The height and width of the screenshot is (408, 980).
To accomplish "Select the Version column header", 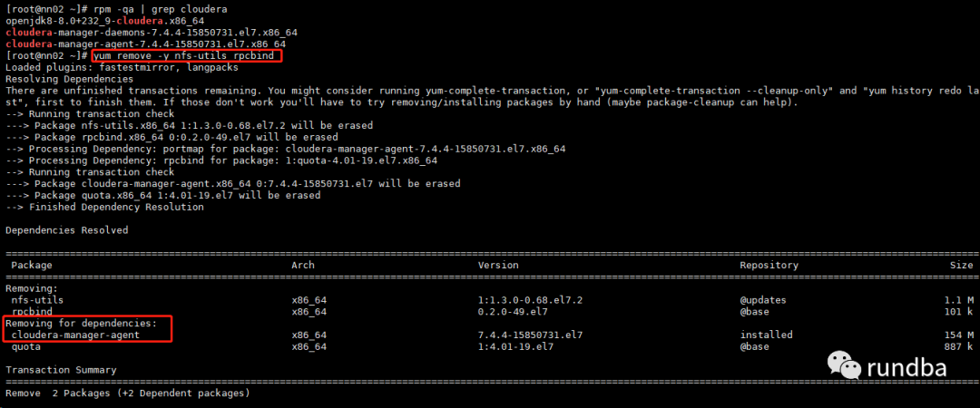I will pos(500,265).
